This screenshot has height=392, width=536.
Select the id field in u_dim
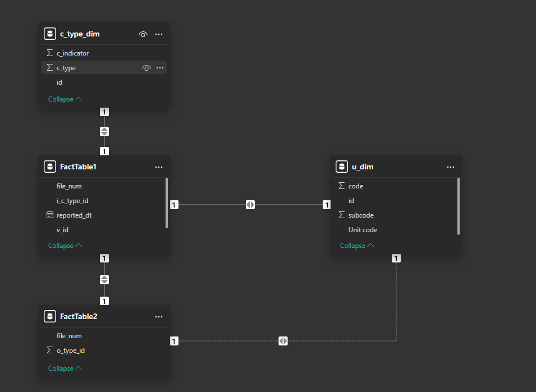click(395, 201)
